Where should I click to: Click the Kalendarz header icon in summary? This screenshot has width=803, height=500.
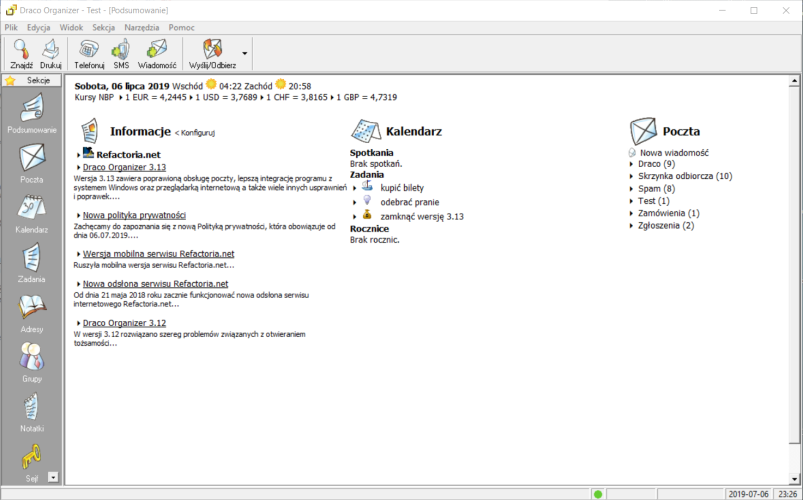366,131
